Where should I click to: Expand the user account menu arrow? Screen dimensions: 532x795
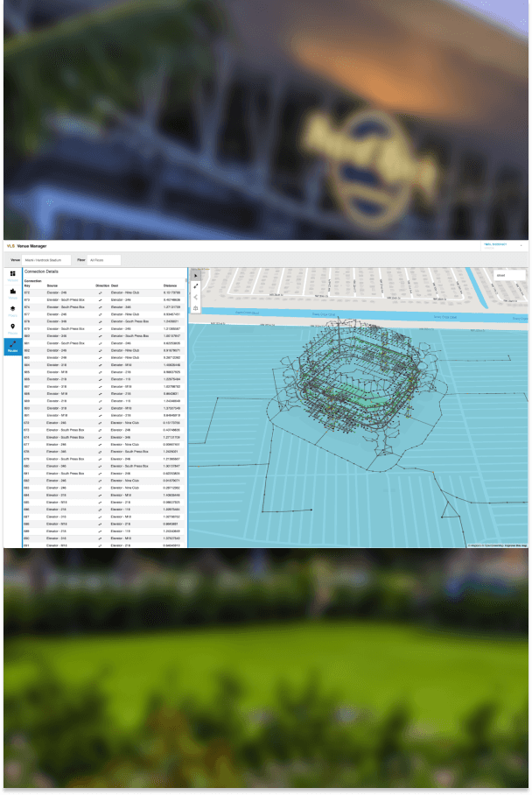[521, 245]
